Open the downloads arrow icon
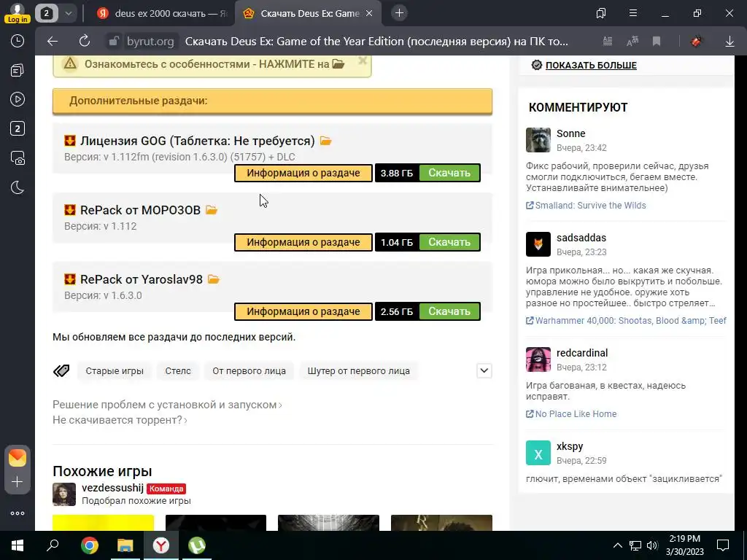This screenshot has height=560, width=747. (x=729, y=42)
